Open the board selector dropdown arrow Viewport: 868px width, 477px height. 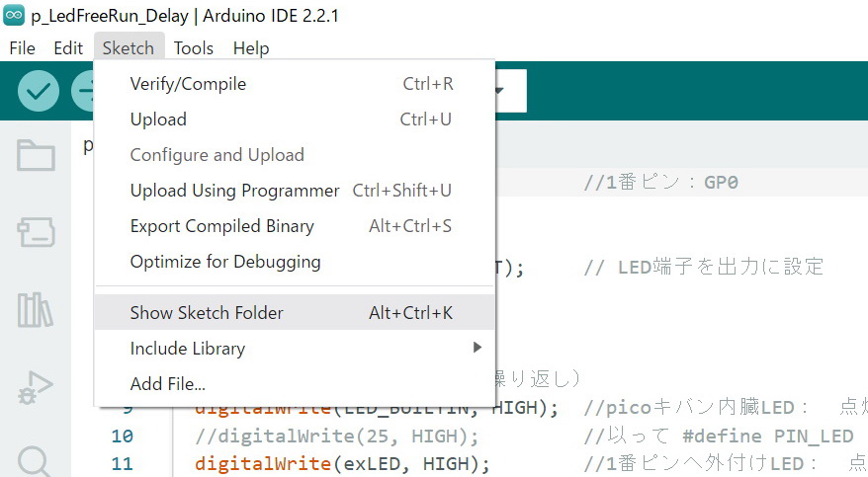pos(499,90)
